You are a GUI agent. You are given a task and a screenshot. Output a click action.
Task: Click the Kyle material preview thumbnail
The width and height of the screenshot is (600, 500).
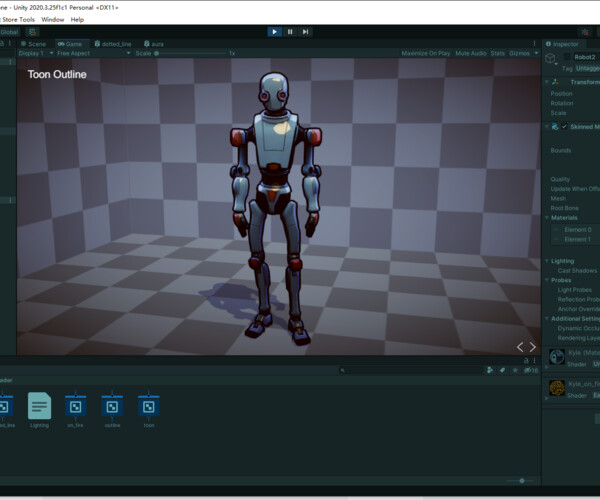(x=557, y=357)
